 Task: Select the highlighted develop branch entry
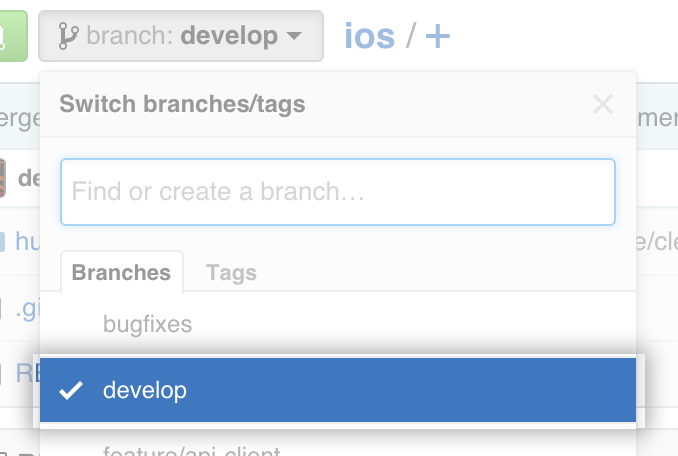tap(338, 390)
